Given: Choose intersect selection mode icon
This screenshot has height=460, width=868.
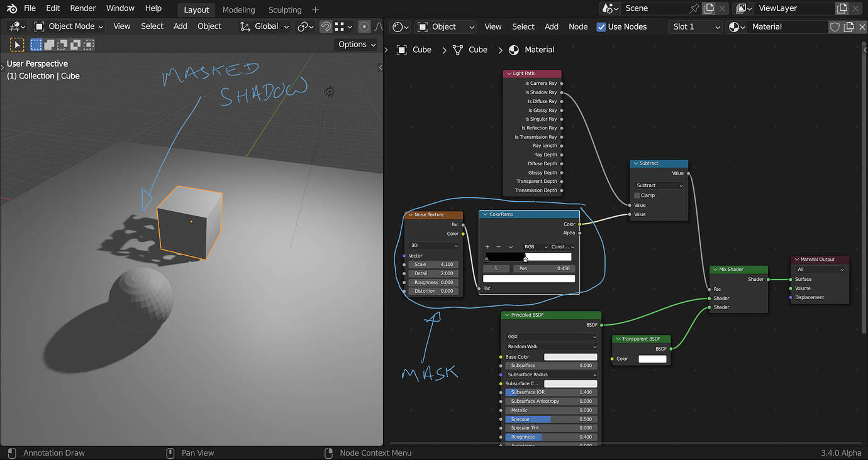Looking at the screenshot, I should [89, 45].
